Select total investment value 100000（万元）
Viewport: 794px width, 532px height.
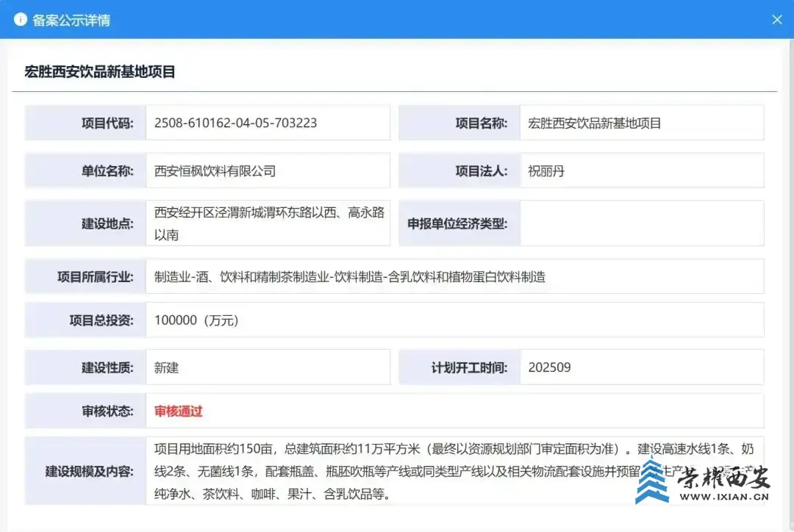196,320
